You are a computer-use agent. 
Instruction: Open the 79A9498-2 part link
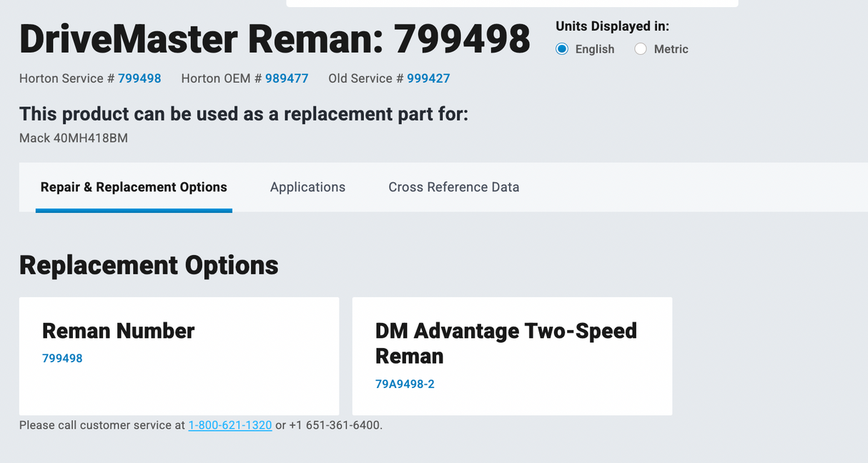click(x=405, y=384)
